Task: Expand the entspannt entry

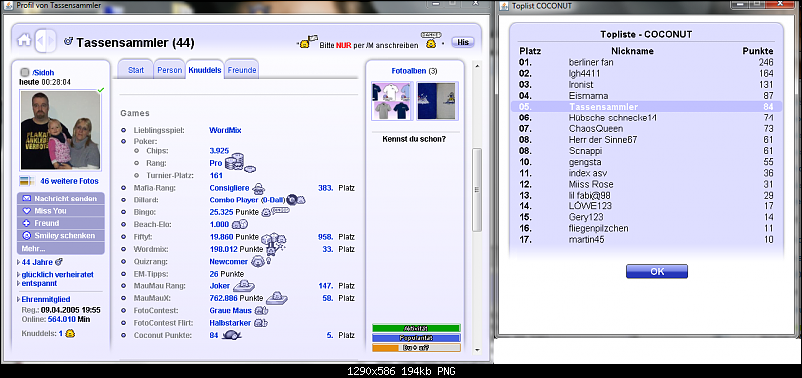Action: 19,283
